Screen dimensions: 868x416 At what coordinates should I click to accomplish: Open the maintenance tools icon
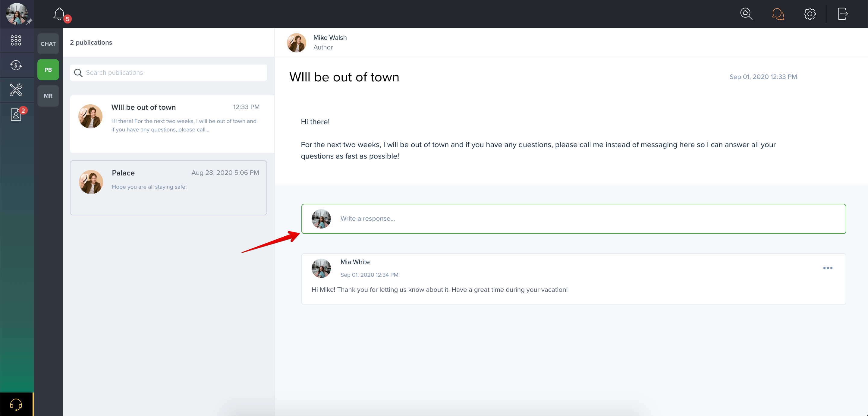pos(16,90)
